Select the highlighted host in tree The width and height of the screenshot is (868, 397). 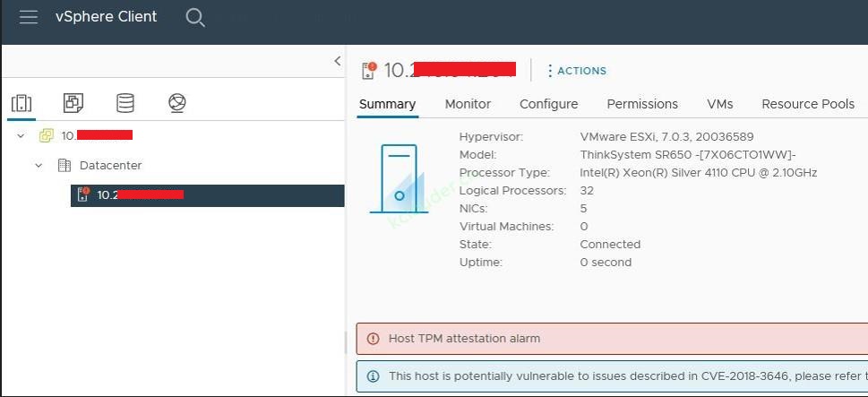click(208, 195)
